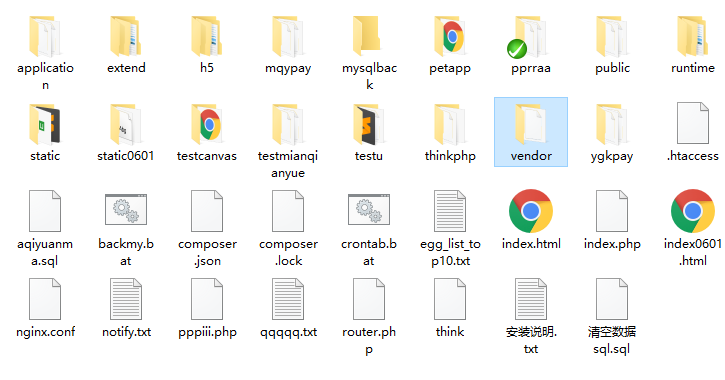The width and height of the screenshot is (725, 380).
Task: Select the petapp folder with Chrome logo
Action: click(x=449, y=37)
